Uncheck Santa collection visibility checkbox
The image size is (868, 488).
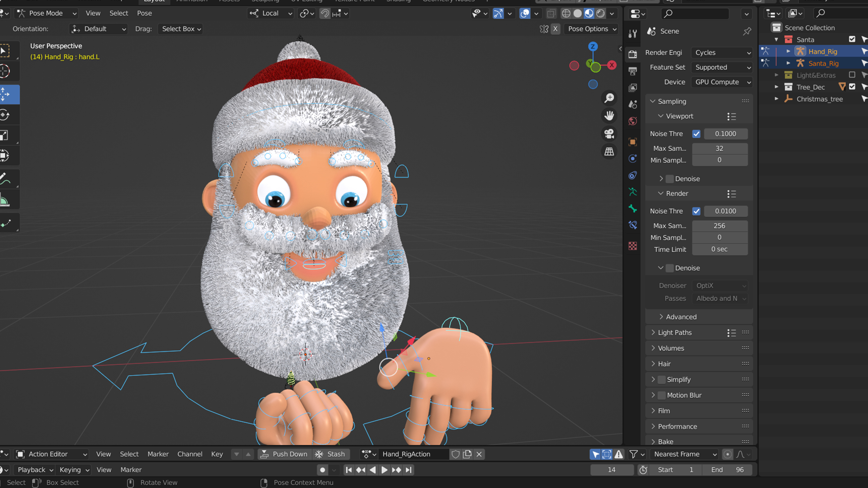[852, 39]
